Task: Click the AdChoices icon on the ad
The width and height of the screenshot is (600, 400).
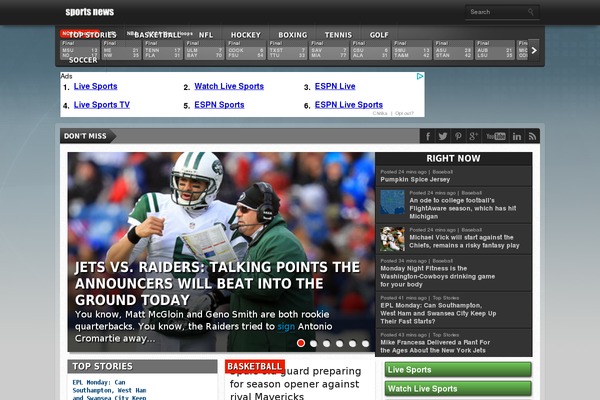Action: pos(420,76)
